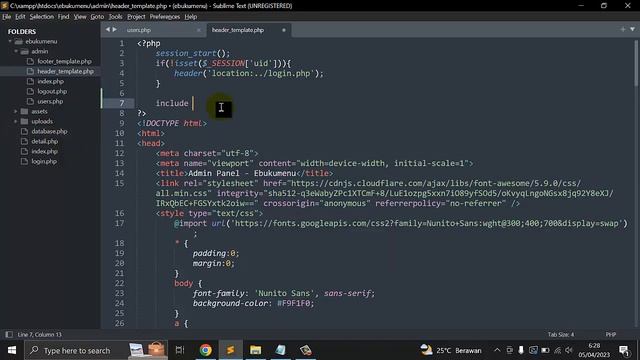The height and width of the screenshot is (360, 640).
Task: Open the taskbar clock and date
Action: pyautogui.click(x=594, y=350)
